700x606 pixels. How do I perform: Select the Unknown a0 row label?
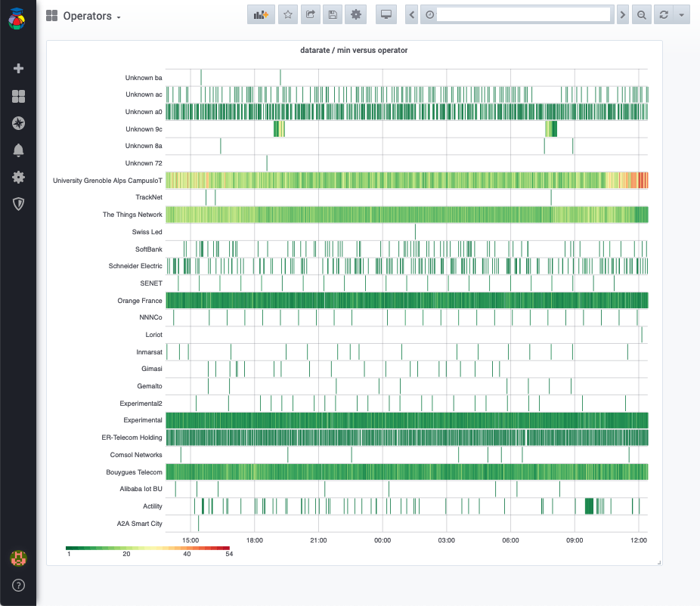[144, 112]
